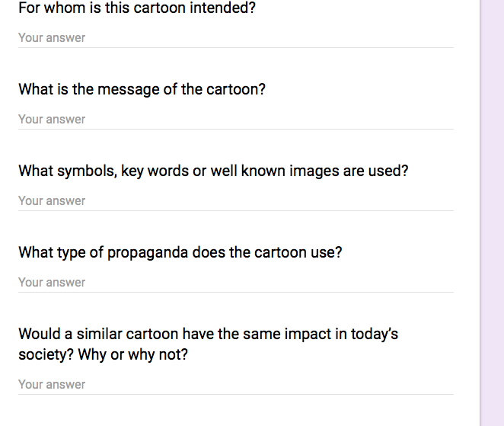Click the phrase "today's" in the last question

point(372,334)
